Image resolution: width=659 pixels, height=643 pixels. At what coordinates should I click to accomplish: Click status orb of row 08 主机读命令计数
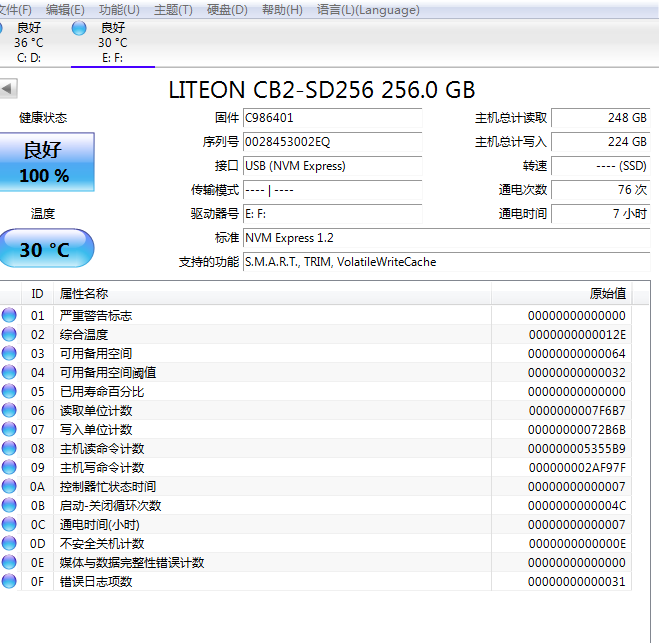coord(9,448)
